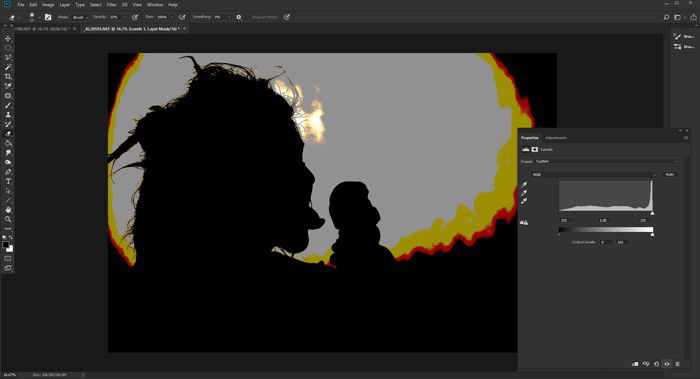Select the Hand tool

click(x=8, y=210)
